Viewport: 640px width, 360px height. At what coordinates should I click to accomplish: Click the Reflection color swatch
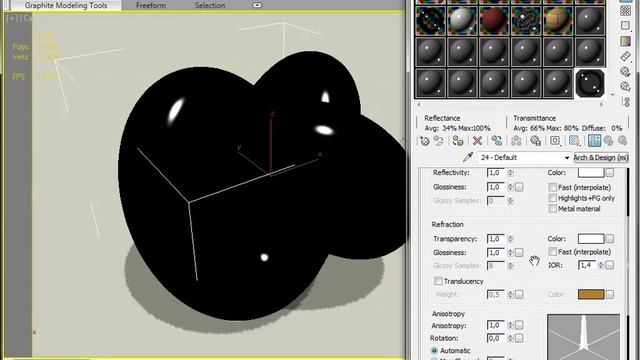click(591, 173)
